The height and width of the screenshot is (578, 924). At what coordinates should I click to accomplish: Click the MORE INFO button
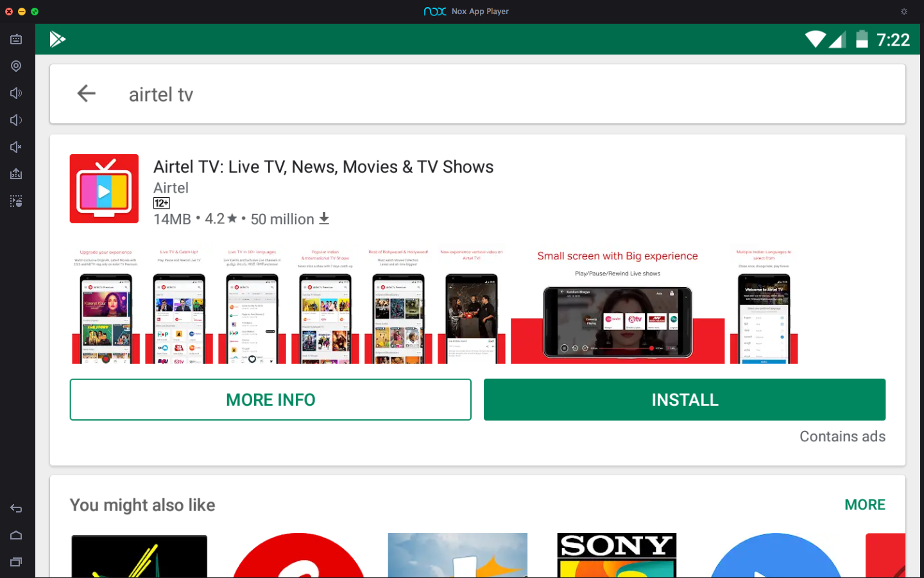(270, 399)
